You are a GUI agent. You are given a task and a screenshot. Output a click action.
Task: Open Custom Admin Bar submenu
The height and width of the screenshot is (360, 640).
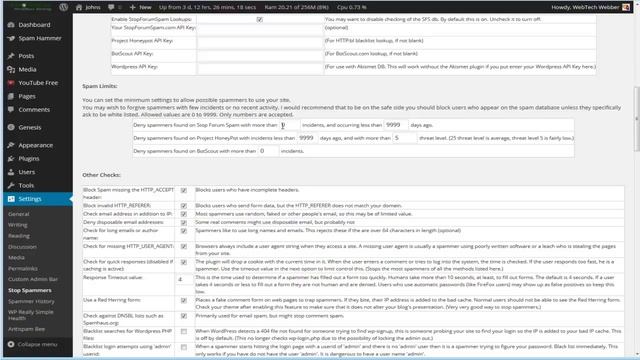pos(33,279)
